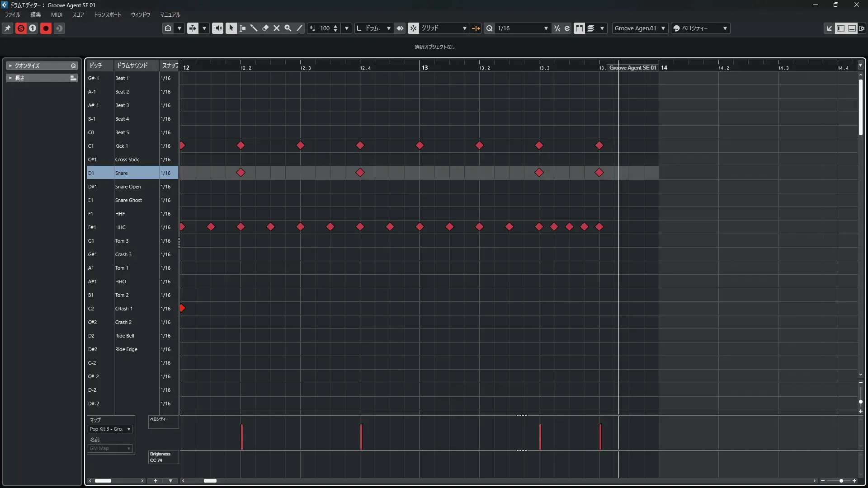Image resolution: width=868 pixels, height=488 pixels.
Task: Toggle Acoustic Feedback speaker button
Action: pos(217,28)
